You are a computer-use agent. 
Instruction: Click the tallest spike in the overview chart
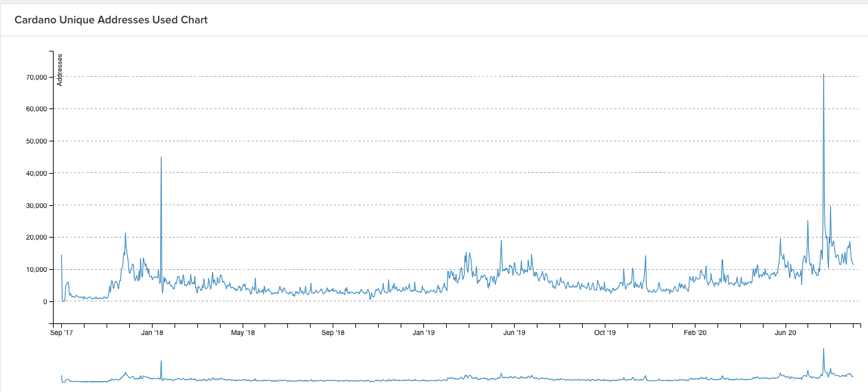pos(823,349)
